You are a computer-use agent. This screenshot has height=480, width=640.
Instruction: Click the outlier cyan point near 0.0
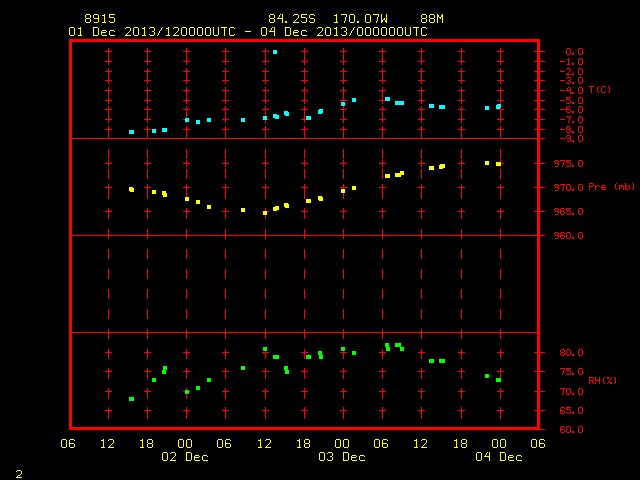(275, 52)
